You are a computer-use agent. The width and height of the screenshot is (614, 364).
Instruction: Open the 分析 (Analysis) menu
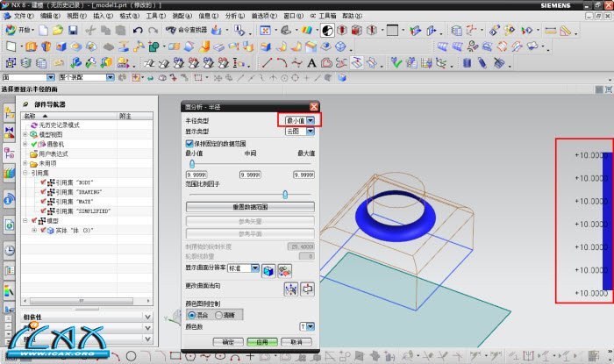[x=235, y=16]
